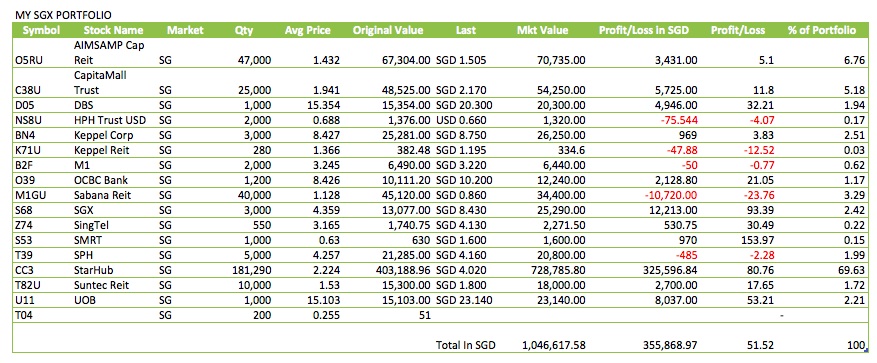
Task: Select the O5RU symbol cell
Action: 28,59
